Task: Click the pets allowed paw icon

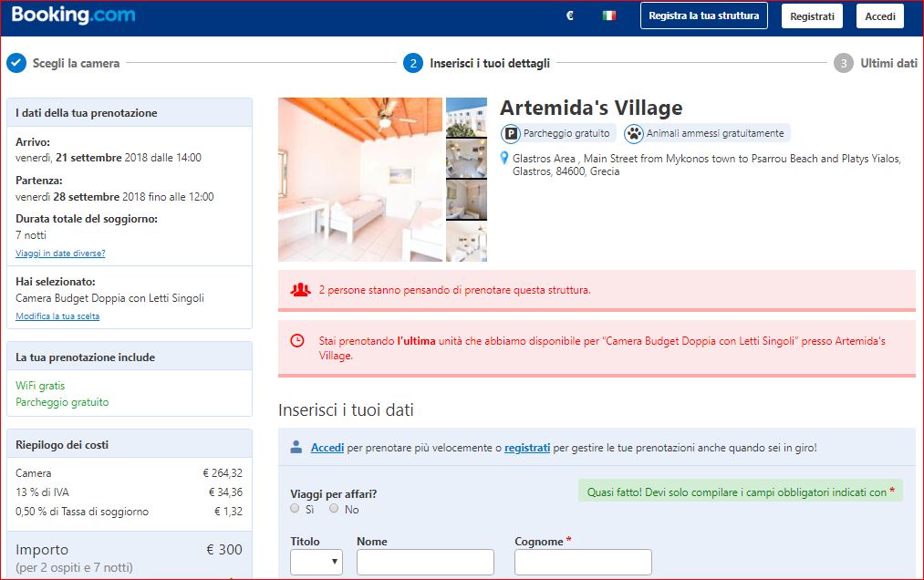Action: 633,134
